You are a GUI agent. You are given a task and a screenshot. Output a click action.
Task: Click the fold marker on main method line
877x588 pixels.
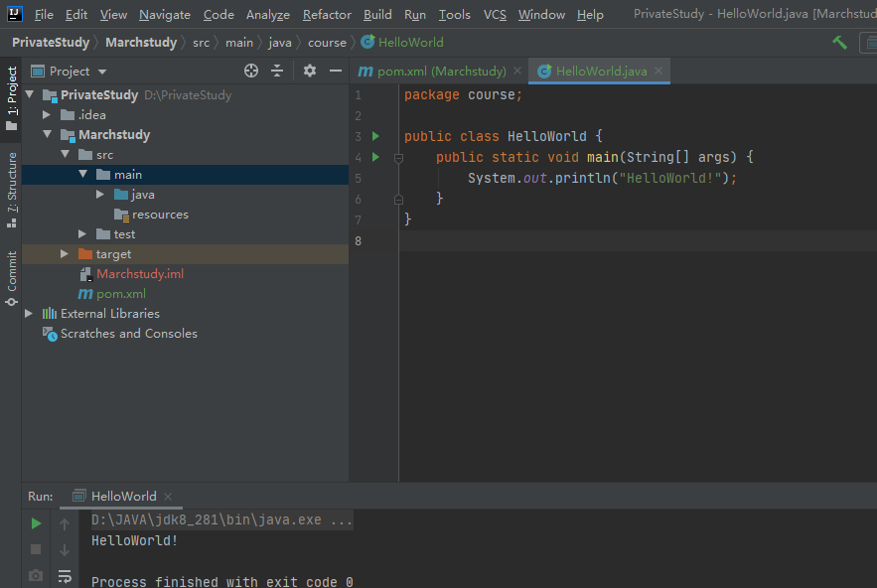398,157
